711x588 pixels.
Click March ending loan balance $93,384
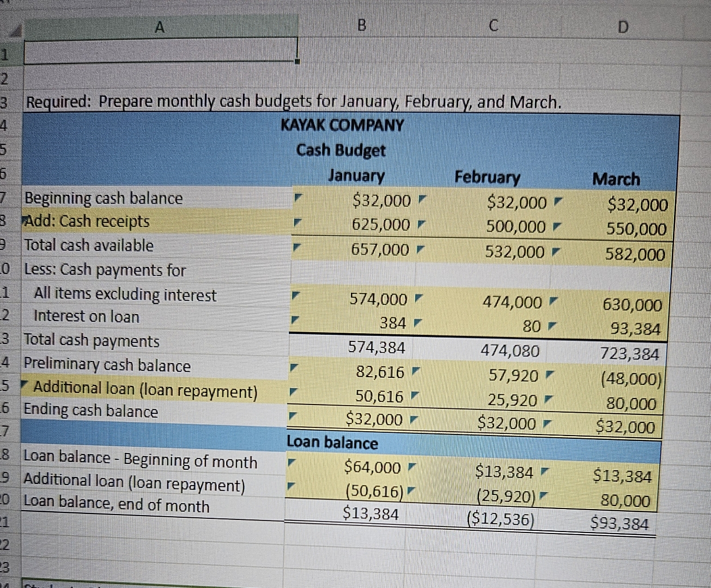tap(620, 524)
